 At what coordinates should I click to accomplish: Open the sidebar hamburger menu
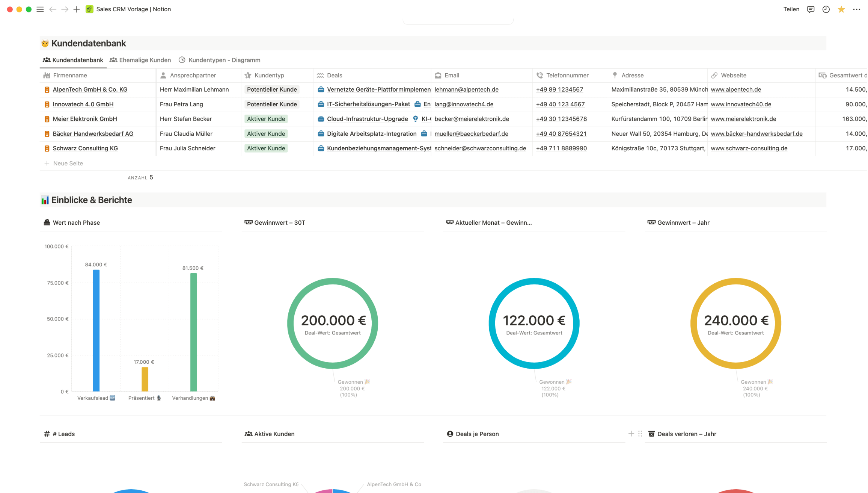pyautogui.click(x=40, y=9)
